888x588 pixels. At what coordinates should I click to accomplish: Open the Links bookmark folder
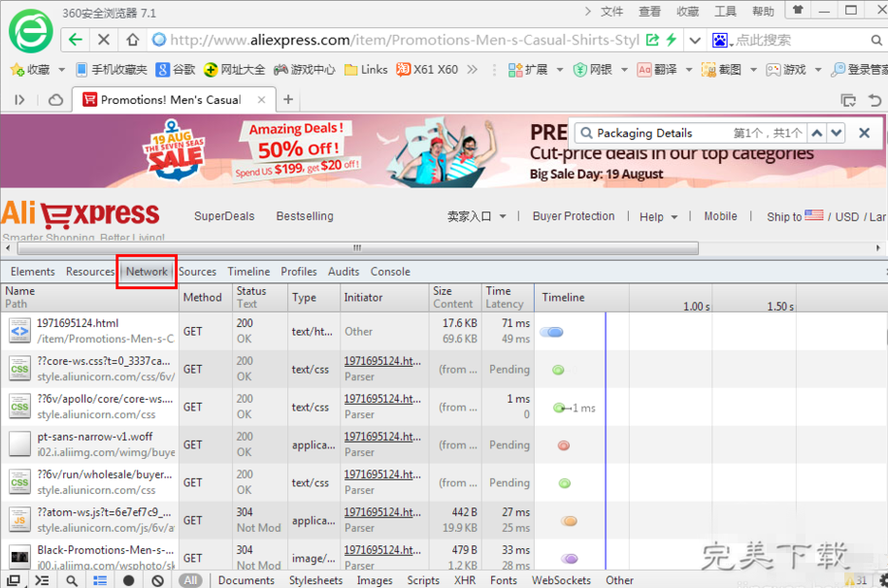tap(367, 70)
